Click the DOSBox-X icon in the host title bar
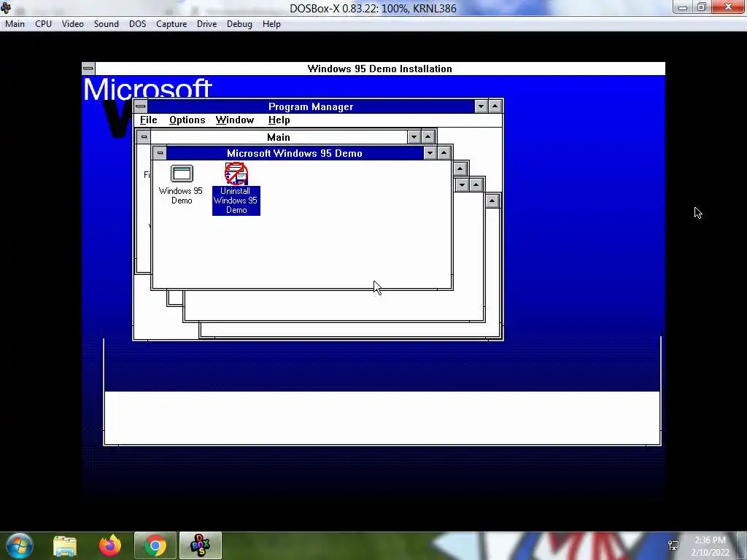The image size is (747, 560). 6,7
